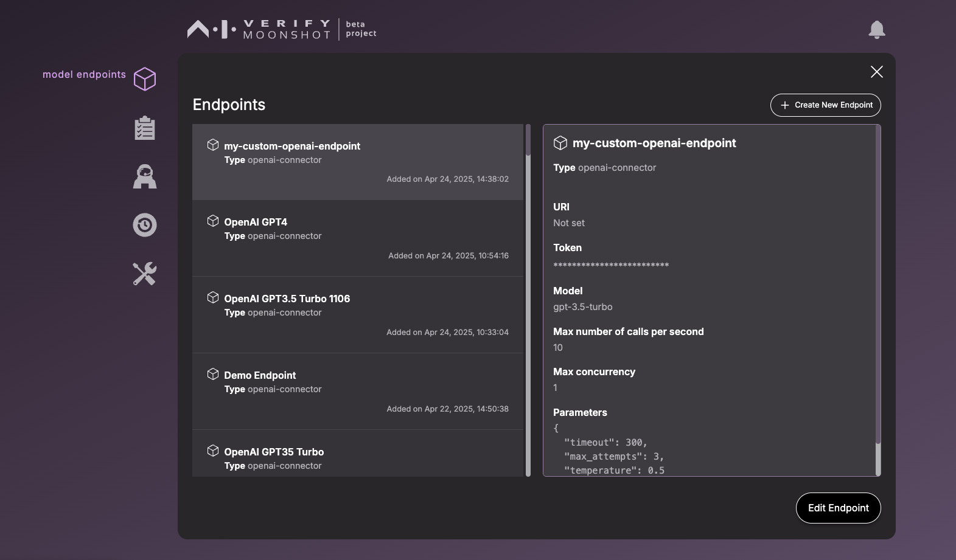Click the endpoint details panel scrollbar
Screen dimensions: 956x560
[878, 300]
